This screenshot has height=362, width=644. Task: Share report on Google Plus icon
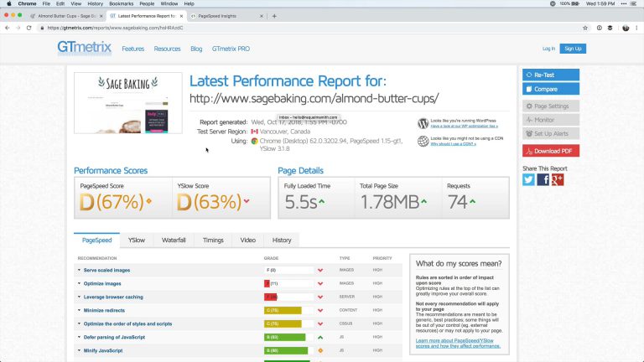(558, 179)
